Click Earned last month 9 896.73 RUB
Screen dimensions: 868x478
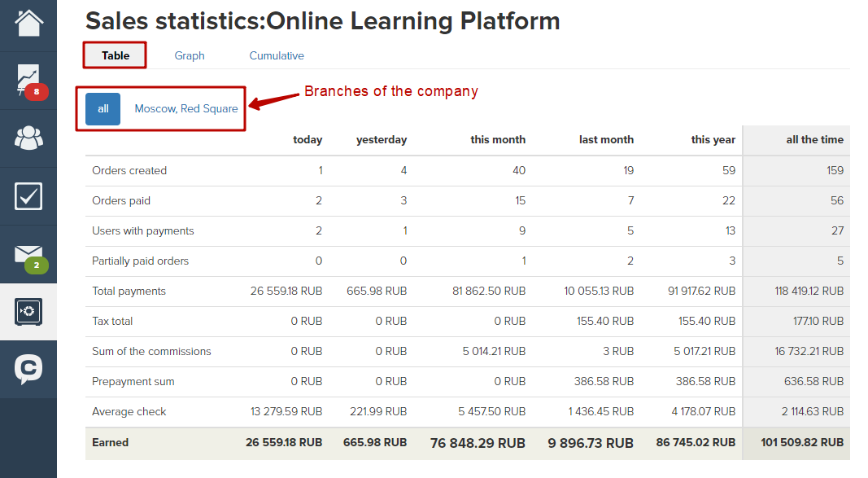click(x=591, y=443)
